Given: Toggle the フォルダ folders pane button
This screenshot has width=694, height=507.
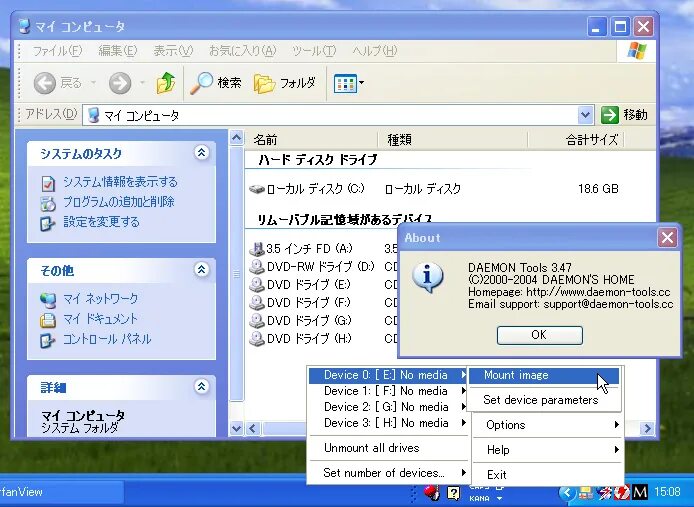Looking at the screenshot, I should click(x=285, y=83).
